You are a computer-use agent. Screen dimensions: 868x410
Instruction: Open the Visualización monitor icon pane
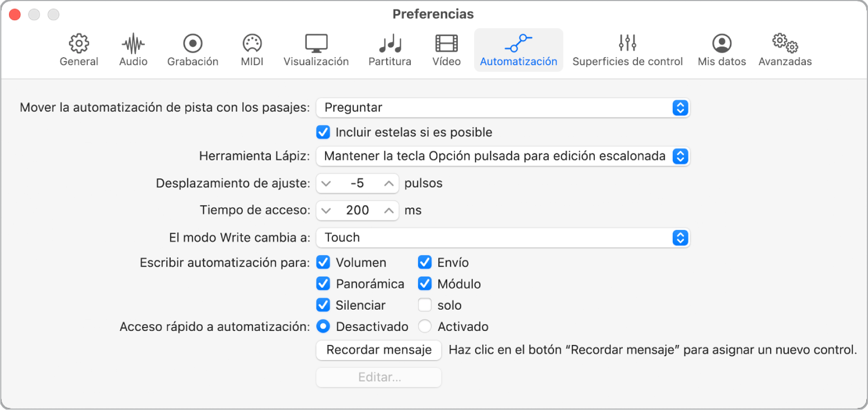tap(316, 50)
